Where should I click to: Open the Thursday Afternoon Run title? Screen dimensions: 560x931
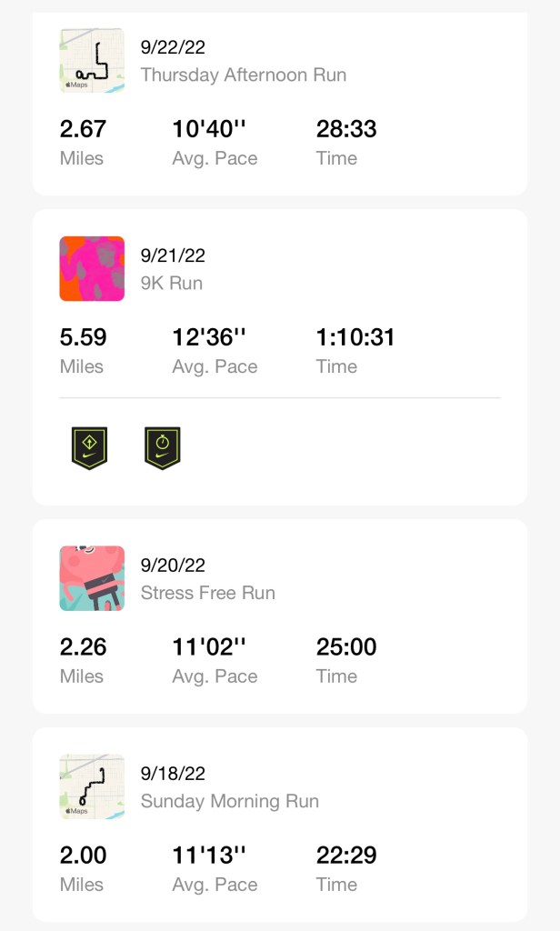(x=243, y=75)
